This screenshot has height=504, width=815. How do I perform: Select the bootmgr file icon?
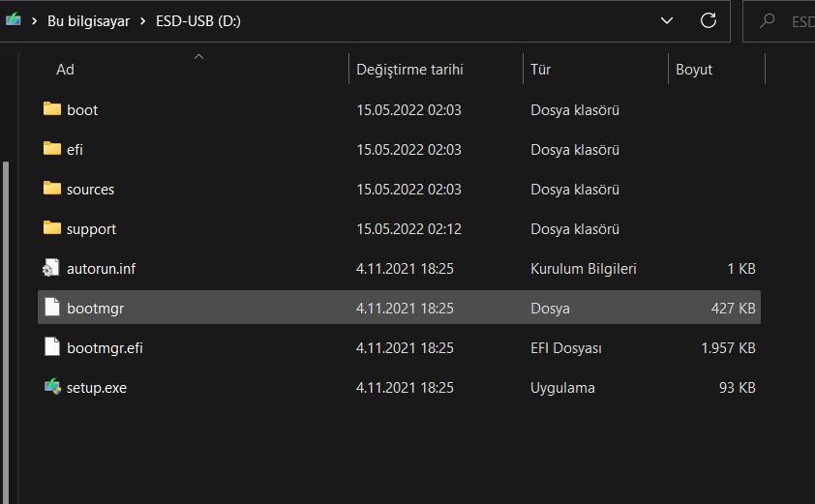(52, 309)
